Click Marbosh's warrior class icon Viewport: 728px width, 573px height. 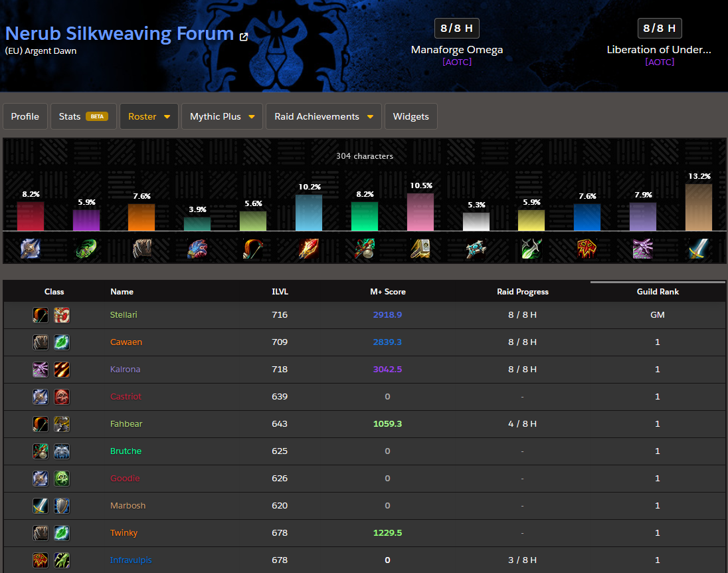[41, 506]
